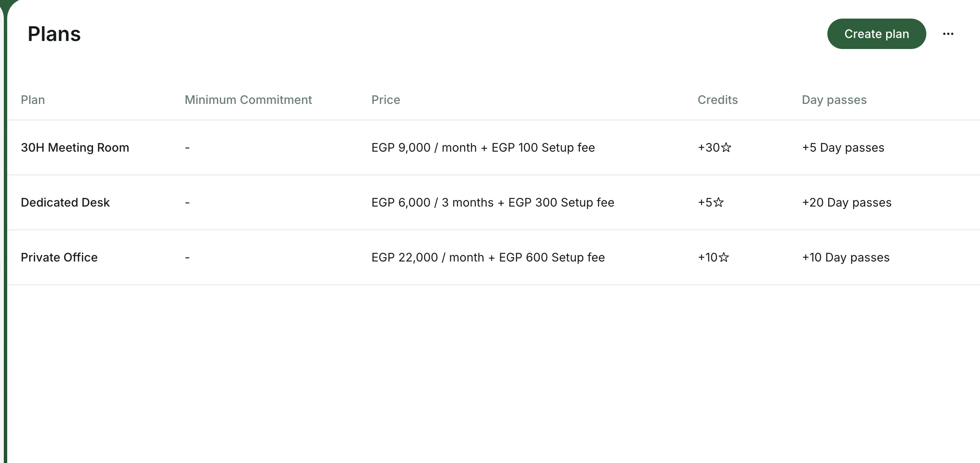
Task: Click the credits star icon for Dedicated Desk
Action: [x=718, y=202]
